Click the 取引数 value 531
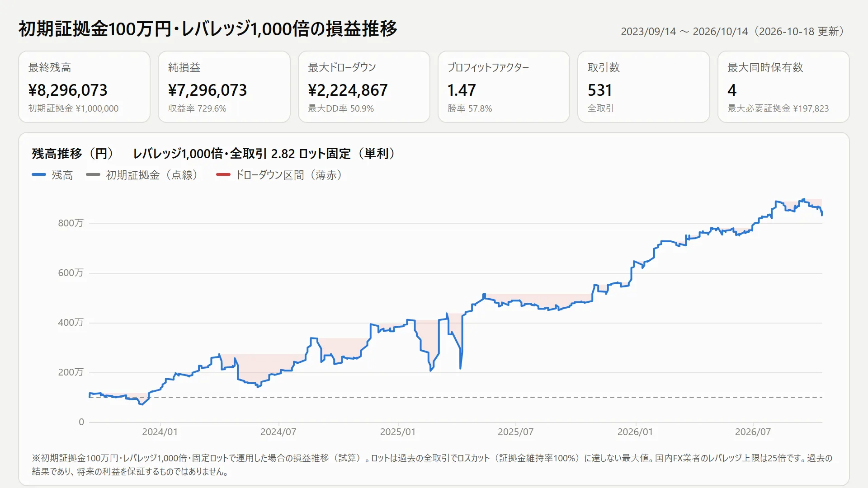868x488 pixels. (x=600, y=90)
